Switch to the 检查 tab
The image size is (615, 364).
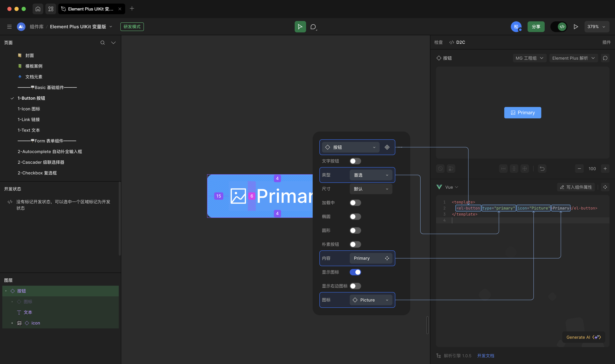click(438, 42)
